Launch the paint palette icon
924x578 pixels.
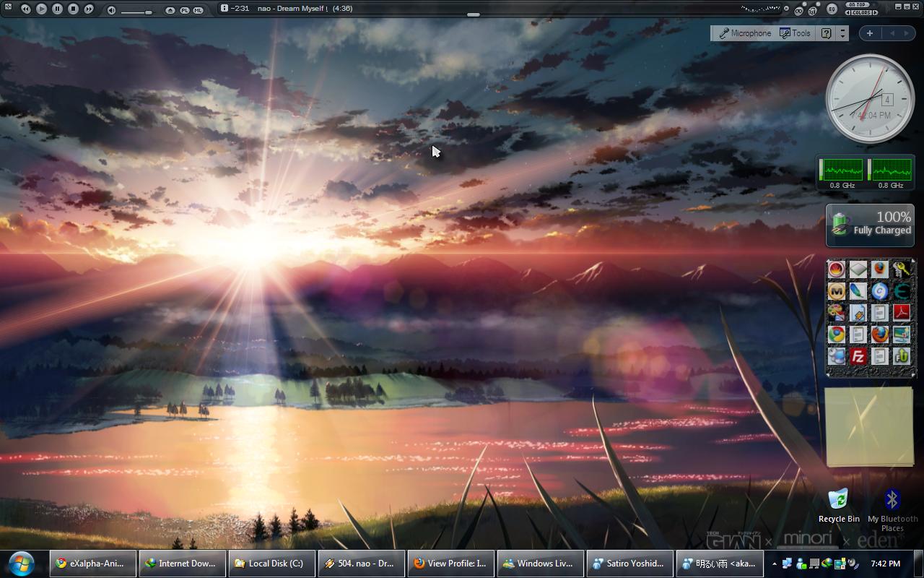[837, 313]
